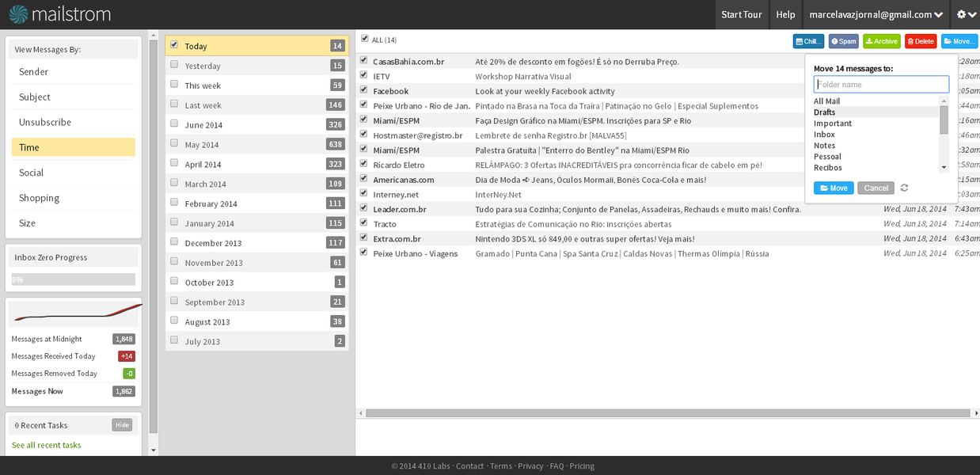This screenshot has width=980, height=475.
Task: Click the Start Tour button
Action: (741, 14)
